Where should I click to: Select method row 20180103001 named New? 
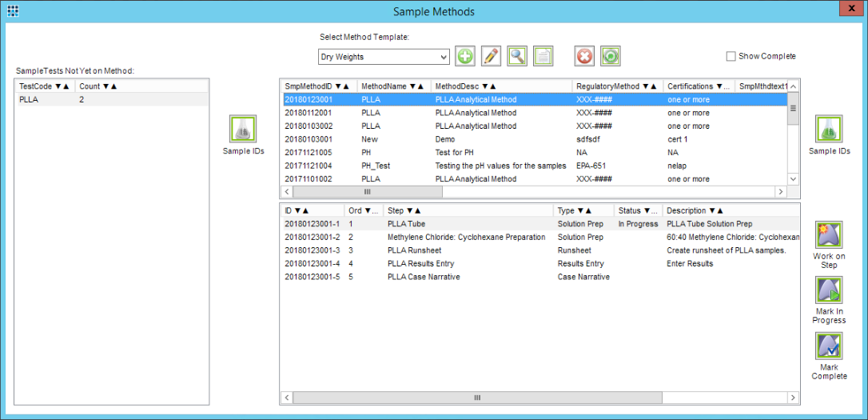[534, 139]
